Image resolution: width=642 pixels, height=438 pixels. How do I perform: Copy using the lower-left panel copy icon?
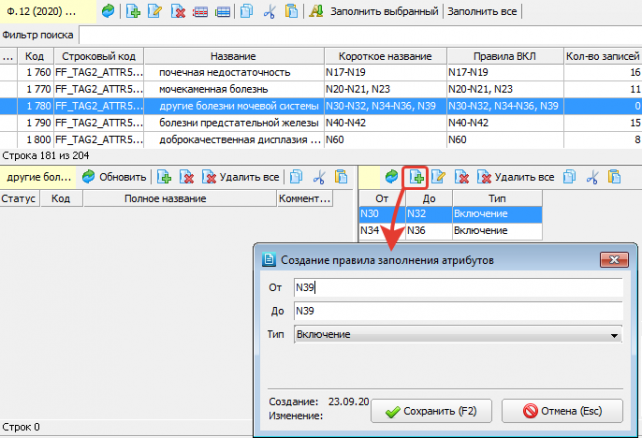point(296,177)
